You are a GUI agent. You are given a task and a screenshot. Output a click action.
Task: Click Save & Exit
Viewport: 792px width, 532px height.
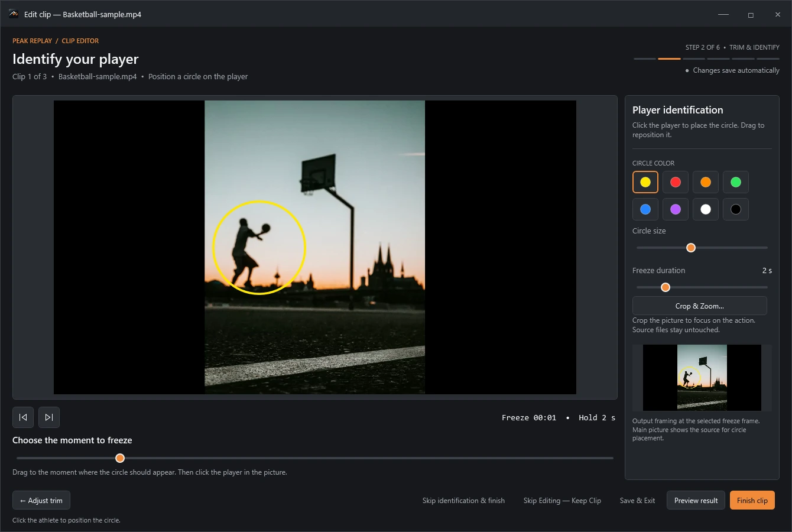click(637, 501)
